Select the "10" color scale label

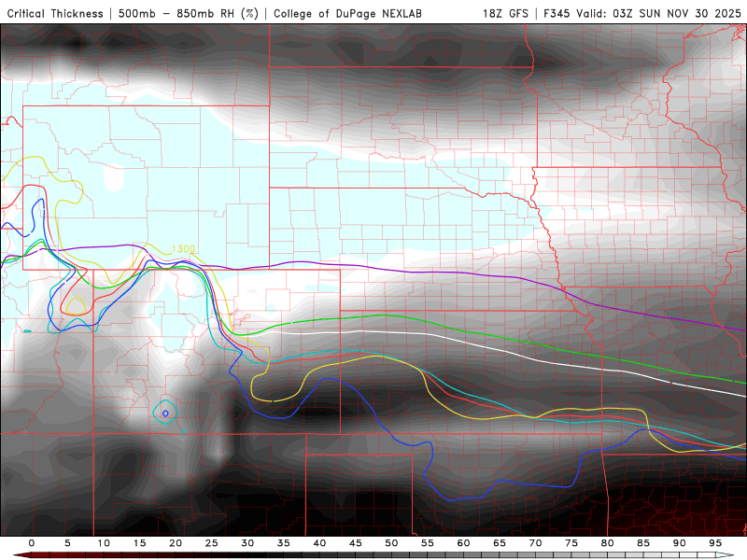point(104,543)
